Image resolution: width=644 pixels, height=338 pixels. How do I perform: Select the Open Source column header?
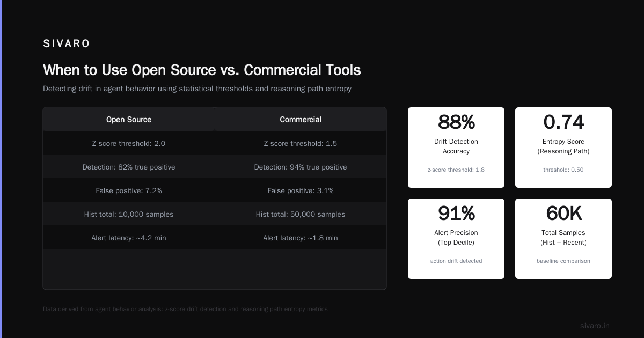tap(129, 120)
